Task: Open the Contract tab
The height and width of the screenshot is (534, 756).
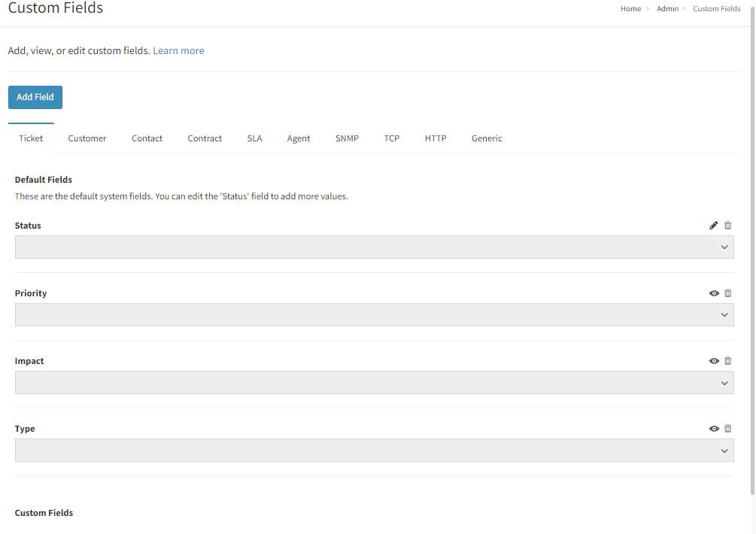Action: click(205, 138)
